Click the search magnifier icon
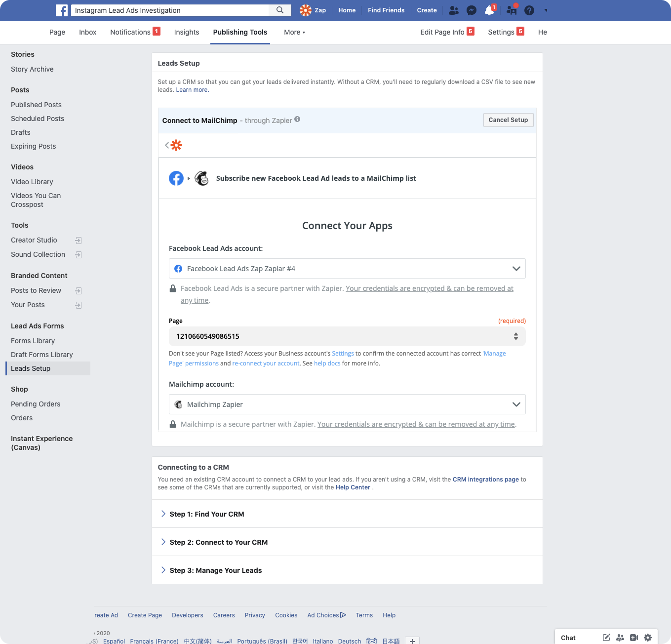Viewport: 671px width, 644px height. pyautogui.click(x=280, y=10)
